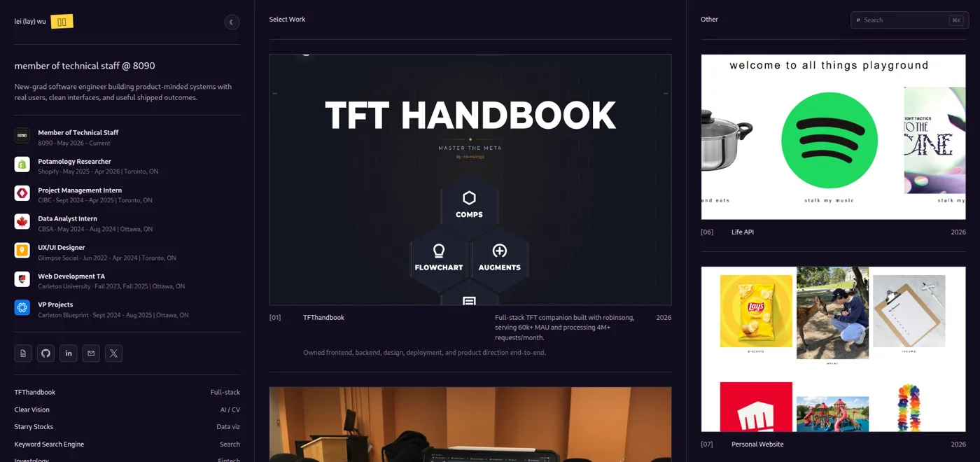This screenshot has width=980, height=462.
Task: Open the resume document icon button
Action: pyautogui.click(x=23, y=353)
